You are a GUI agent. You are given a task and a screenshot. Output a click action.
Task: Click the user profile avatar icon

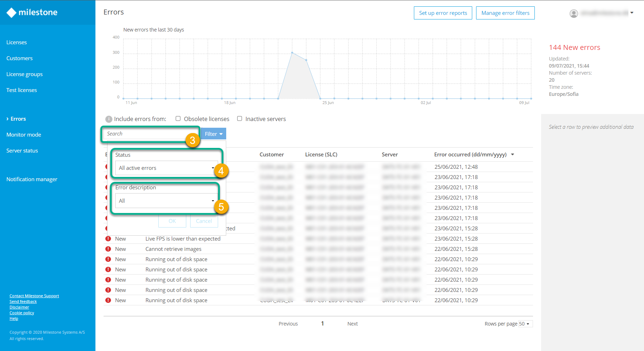[x=574, y=13]
